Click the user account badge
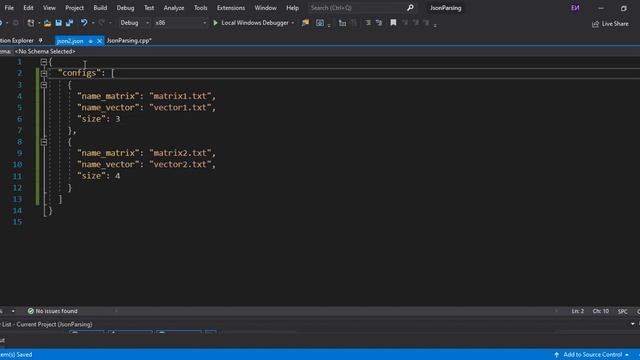This screenshot has width=640, height=360. pos(575,8)
